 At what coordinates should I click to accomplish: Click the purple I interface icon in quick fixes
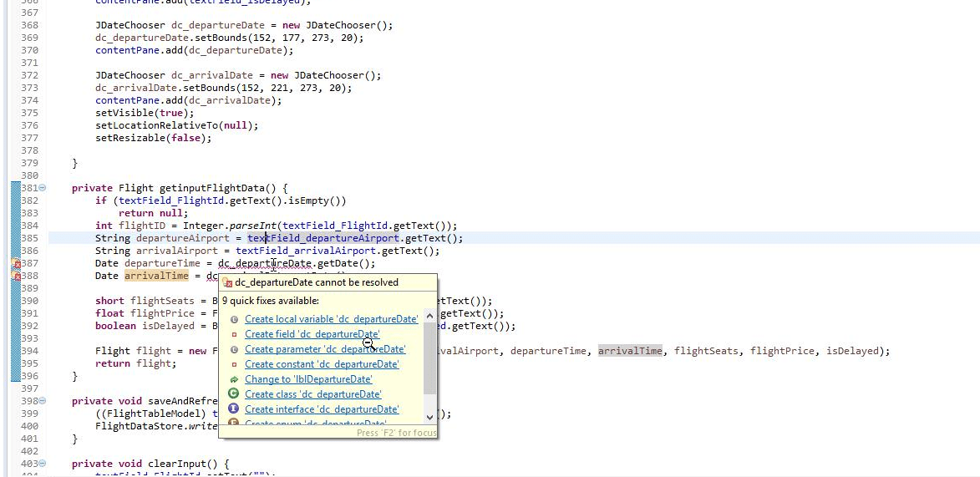tap(234, 408)
